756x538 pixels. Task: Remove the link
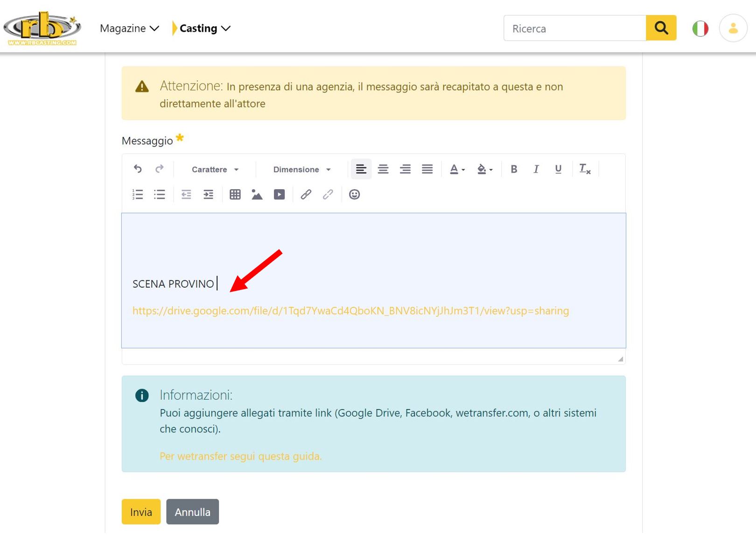(x=328, y=194)
